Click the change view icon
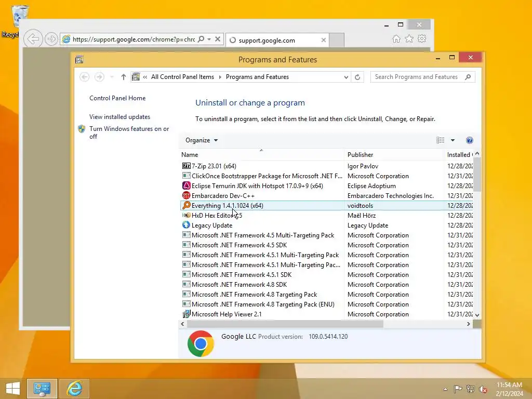This screenshot has width=532, height=399. point(441,140)
